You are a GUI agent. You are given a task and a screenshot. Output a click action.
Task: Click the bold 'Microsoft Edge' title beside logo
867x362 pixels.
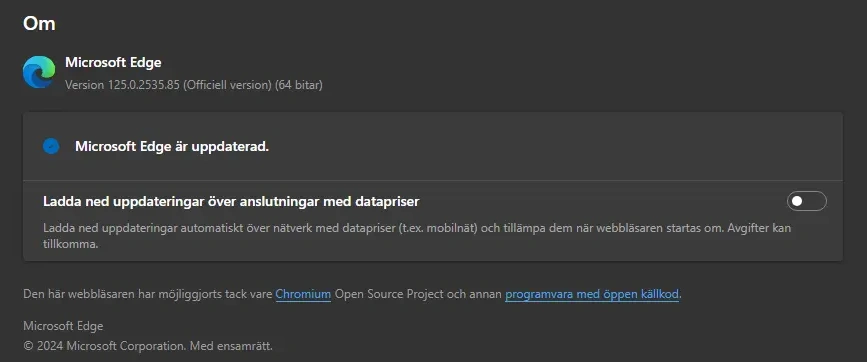[x=113, y=62]
